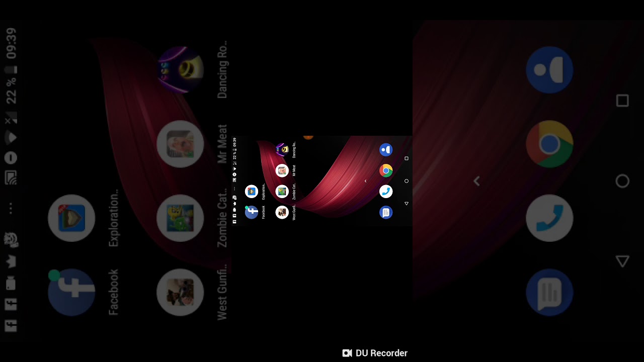Open Chrome on the small center phone screen
Screen dimensions: 644x362
[386, 170]
